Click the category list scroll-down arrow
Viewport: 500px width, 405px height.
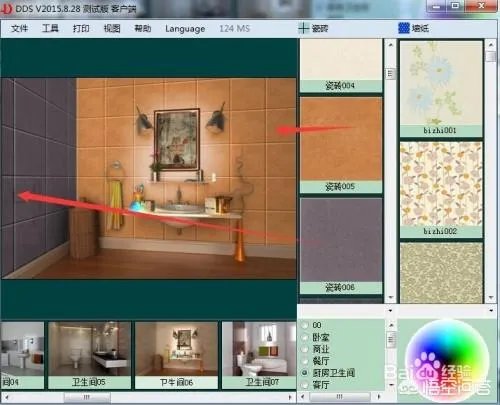tap(391, 385)
